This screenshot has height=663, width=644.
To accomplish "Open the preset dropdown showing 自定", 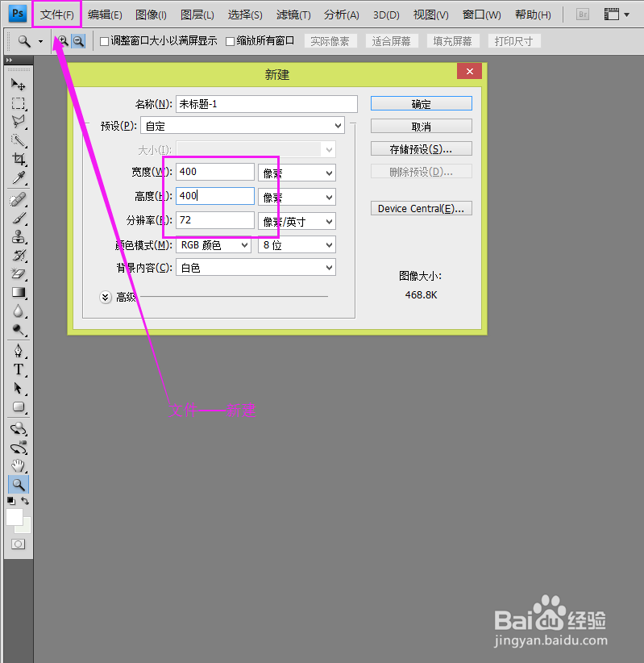I will click(x=243, y=126).
